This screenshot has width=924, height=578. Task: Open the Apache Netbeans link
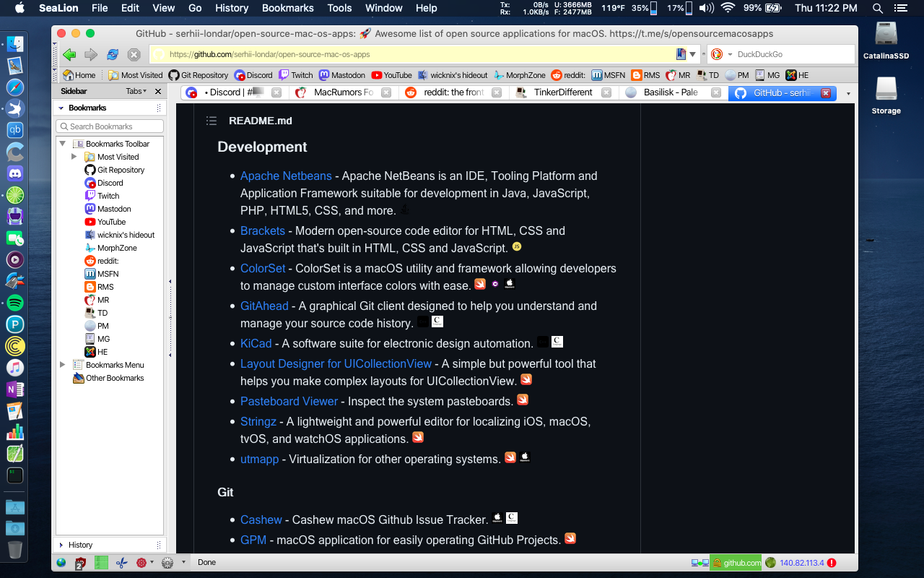(x=286, y=176)
